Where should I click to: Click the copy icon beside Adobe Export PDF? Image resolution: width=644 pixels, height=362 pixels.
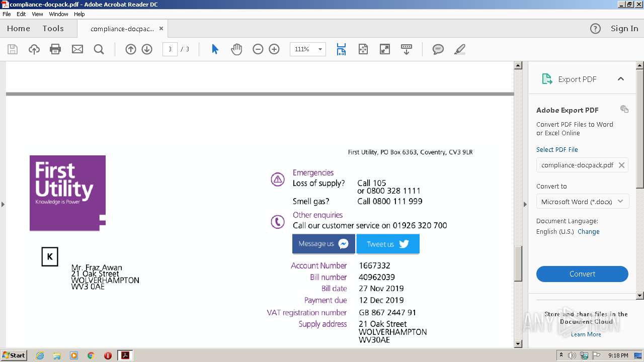(624, 109)
